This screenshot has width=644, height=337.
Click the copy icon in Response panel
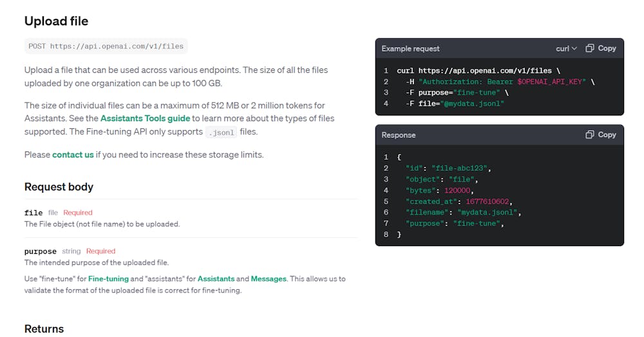[x=590, y=135]
